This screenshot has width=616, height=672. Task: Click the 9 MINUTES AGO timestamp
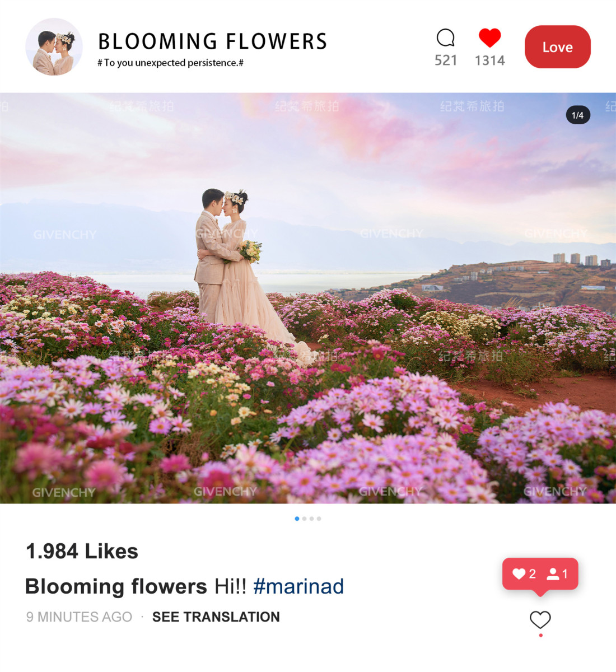(79, 617)
